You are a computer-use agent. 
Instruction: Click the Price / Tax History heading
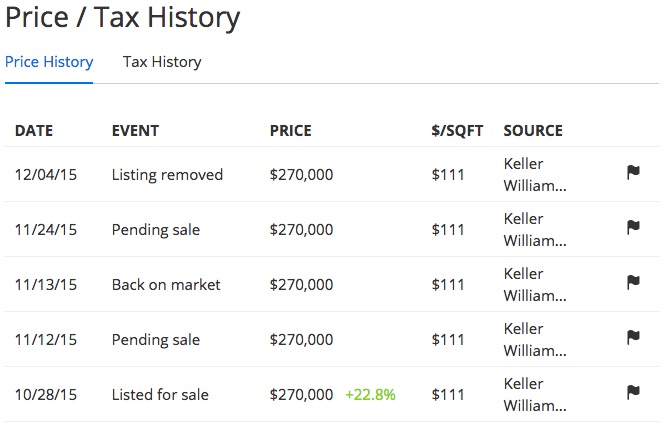(x=123, y=18)
